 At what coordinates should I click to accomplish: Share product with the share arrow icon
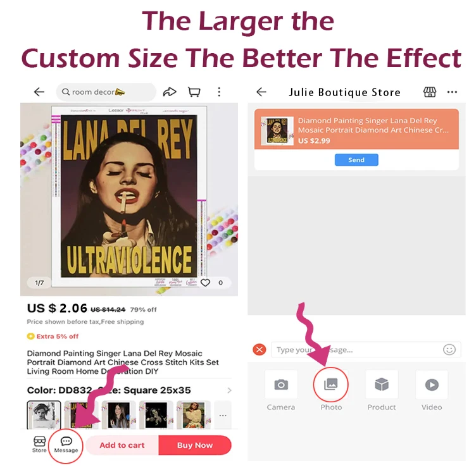170,92
